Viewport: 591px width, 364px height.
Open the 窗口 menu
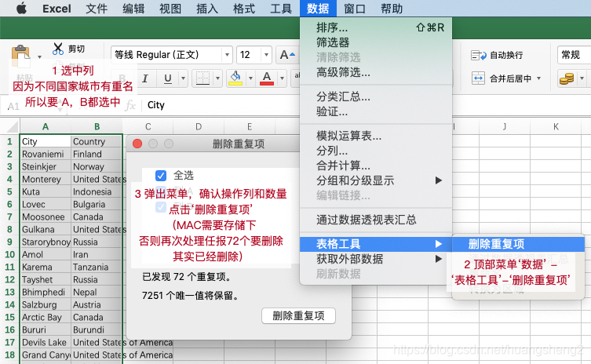coord(355,9)
